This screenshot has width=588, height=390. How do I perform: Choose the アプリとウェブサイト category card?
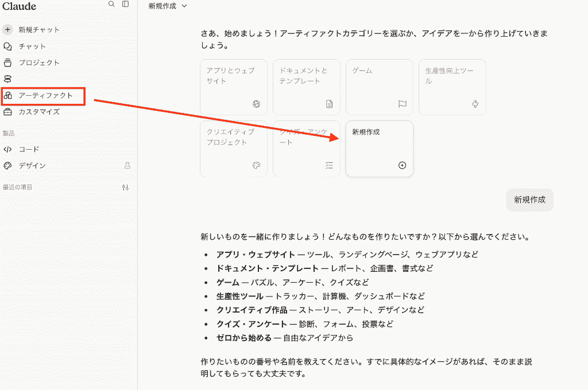(x=234, y=87)
